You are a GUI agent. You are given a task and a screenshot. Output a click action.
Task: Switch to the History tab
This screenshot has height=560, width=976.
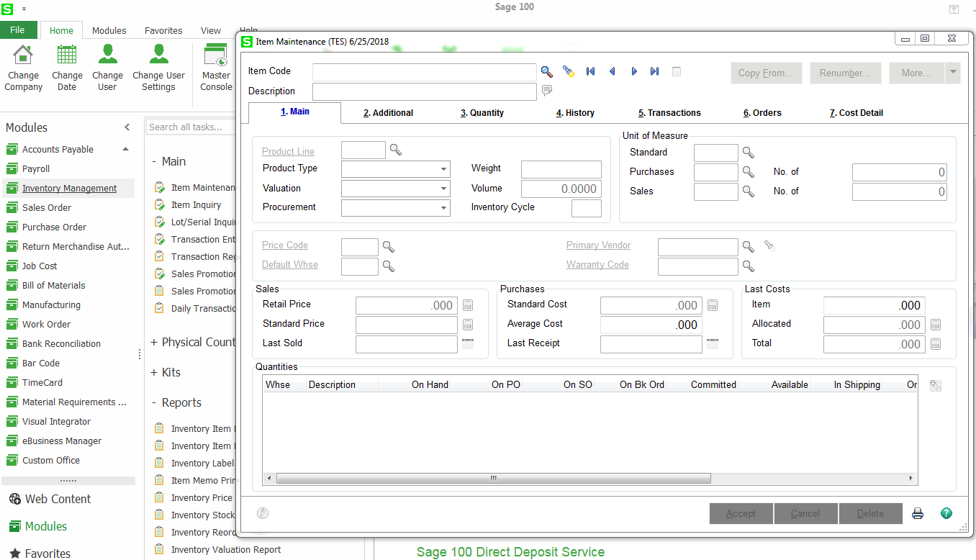(x=575, y=113)
